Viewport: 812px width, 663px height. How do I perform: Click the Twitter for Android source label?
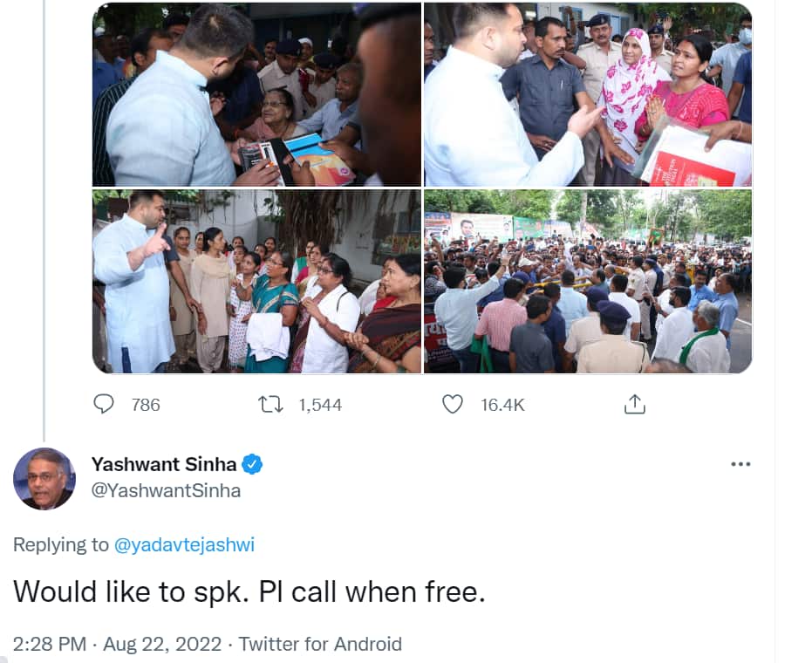(320, 644)
